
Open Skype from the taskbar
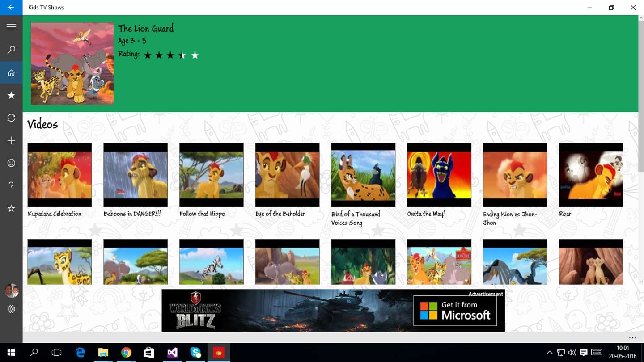pyautogui.click(x=195, y=353)
